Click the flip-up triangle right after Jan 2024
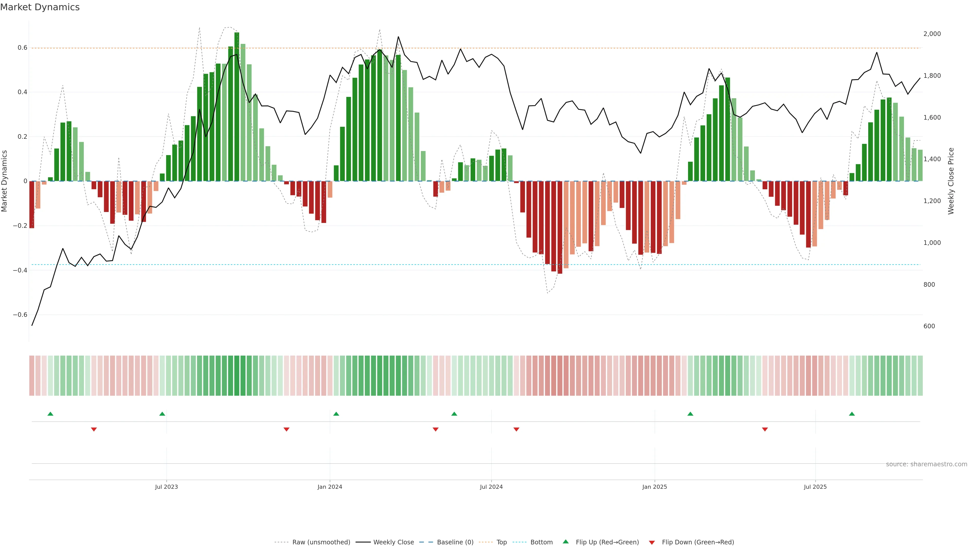Viewport: 980px width, 551px height. click(x=336, y=414)
